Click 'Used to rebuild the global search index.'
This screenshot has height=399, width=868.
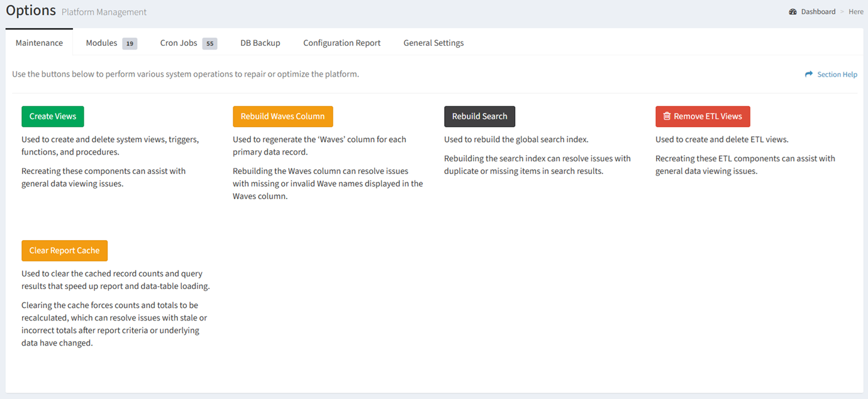click(x=516, y=139)
